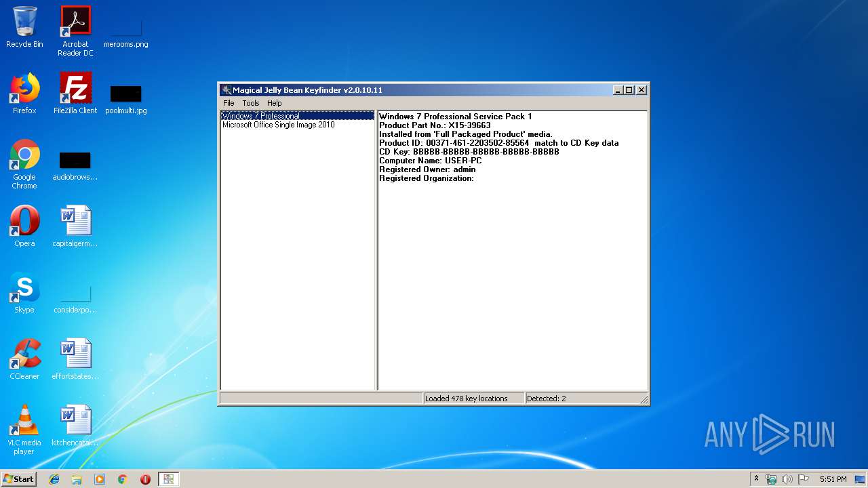
Task: Click 'Loaded 478 key locations' status
Action: [473, 399]
